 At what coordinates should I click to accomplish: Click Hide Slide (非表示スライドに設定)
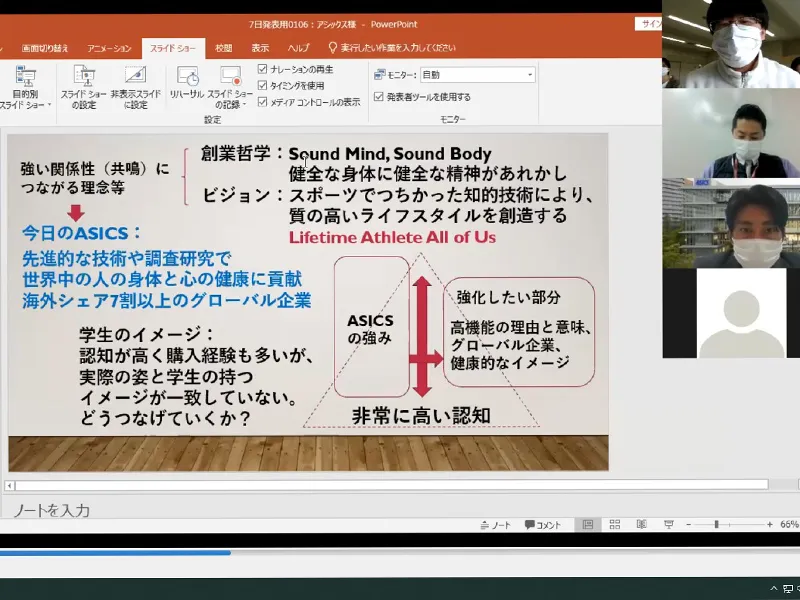pyautogui.click(x=136, y=87)
